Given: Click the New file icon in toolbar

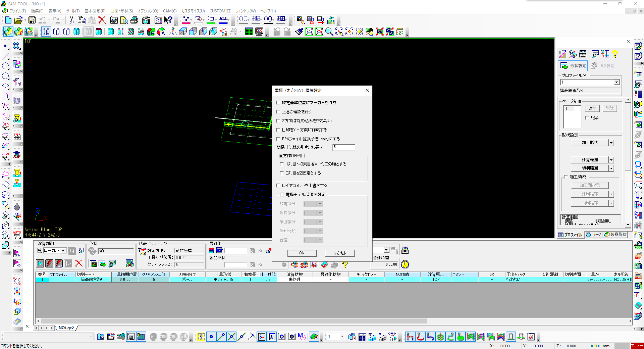Looking at the screenshot, I should click(8, 20).
